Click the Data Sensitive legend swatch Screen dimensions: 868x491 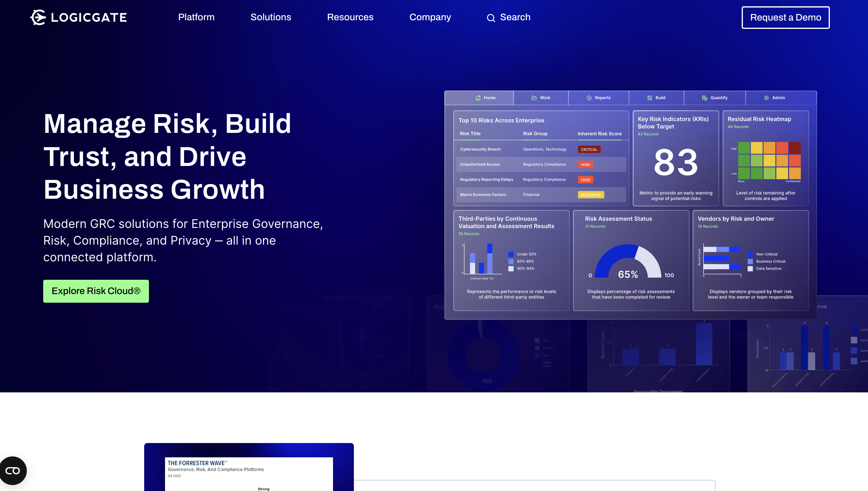click(x=750, y=268)
